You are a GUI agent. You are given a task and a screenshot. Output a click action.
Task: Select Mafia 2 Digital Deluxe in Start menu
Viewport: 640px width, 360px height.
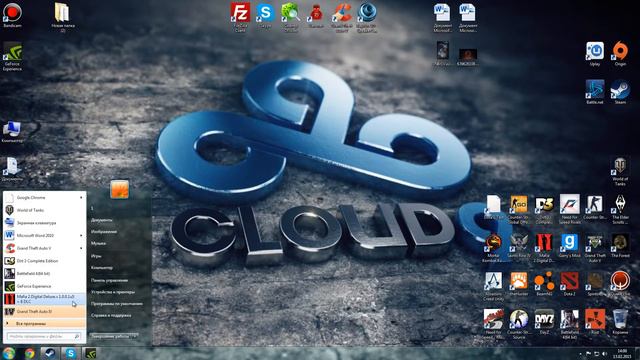pyautogui.click(x=44, y=299)
